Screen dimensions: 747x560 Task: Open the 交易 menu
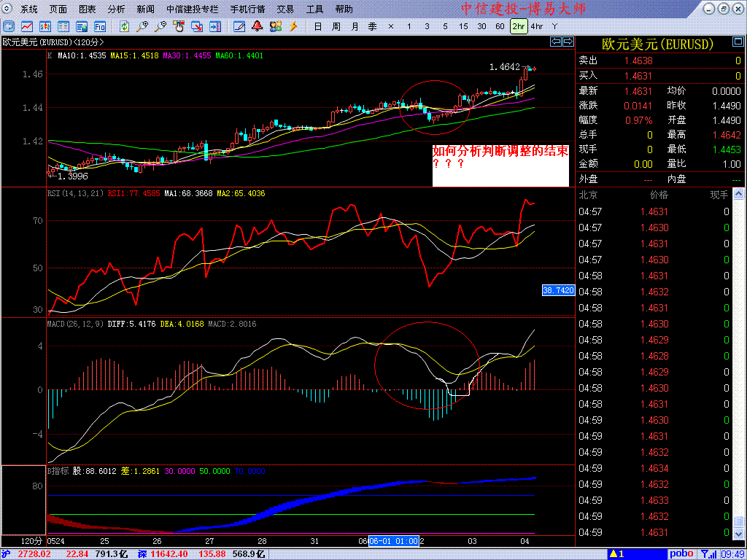(285, 9)
